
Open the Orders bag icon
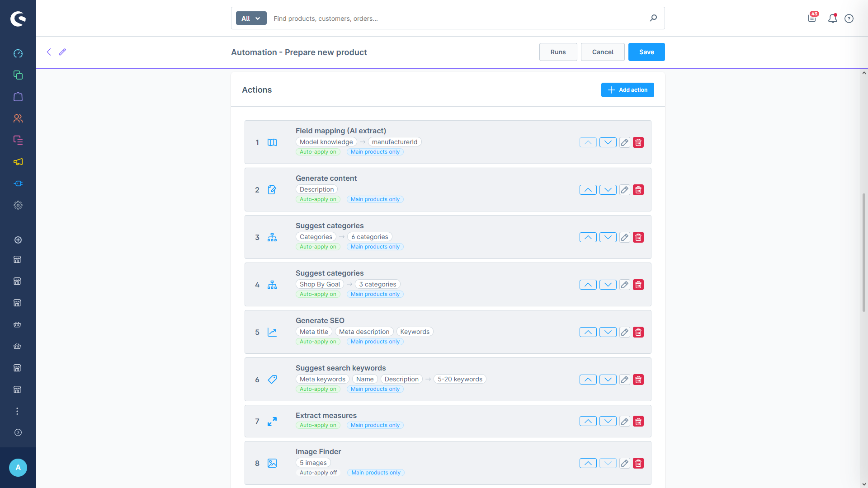click(18, 97)
